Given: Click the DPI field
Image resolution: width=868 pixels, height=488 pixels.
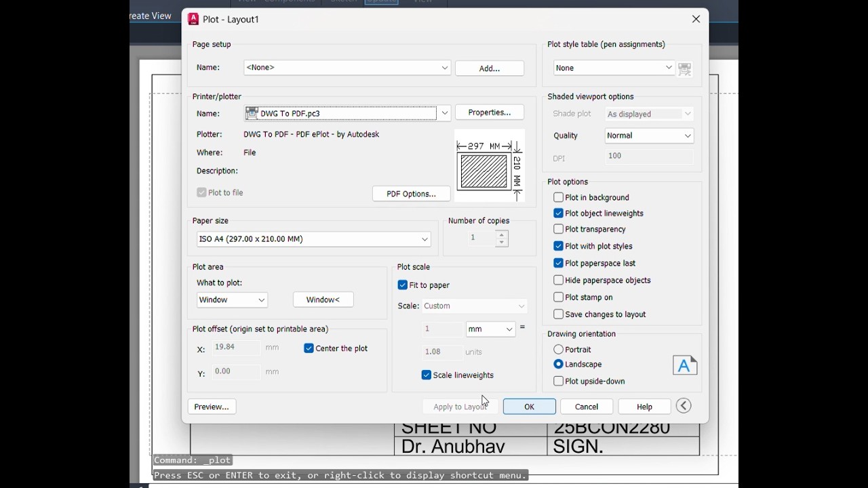Looking at the screenshot, I should pyautogui.click(x=649, y=157).
